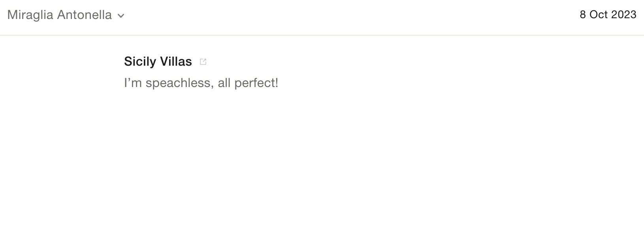Toggle the down arrow in the review header

click(x=121, y=16)
